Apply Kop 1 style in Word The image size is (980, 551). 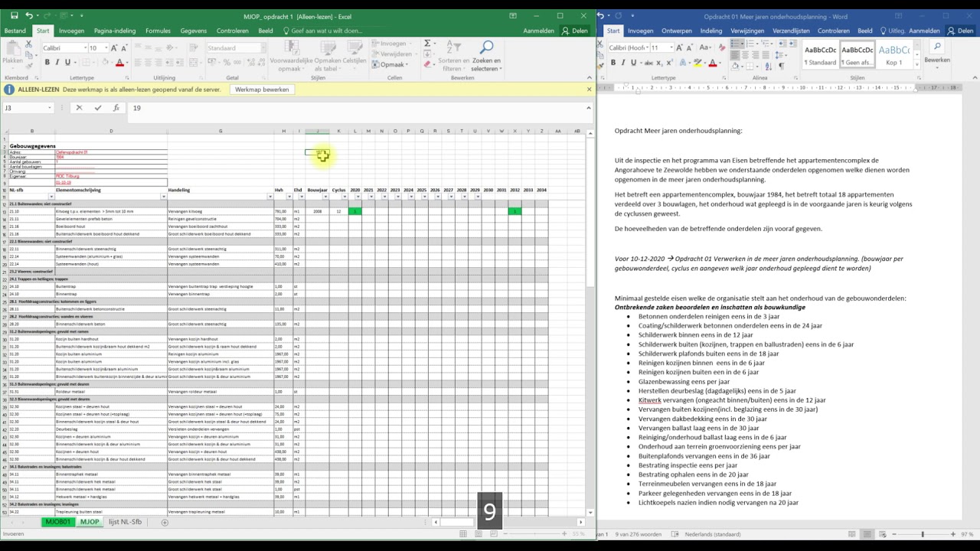tap(894, 54)
